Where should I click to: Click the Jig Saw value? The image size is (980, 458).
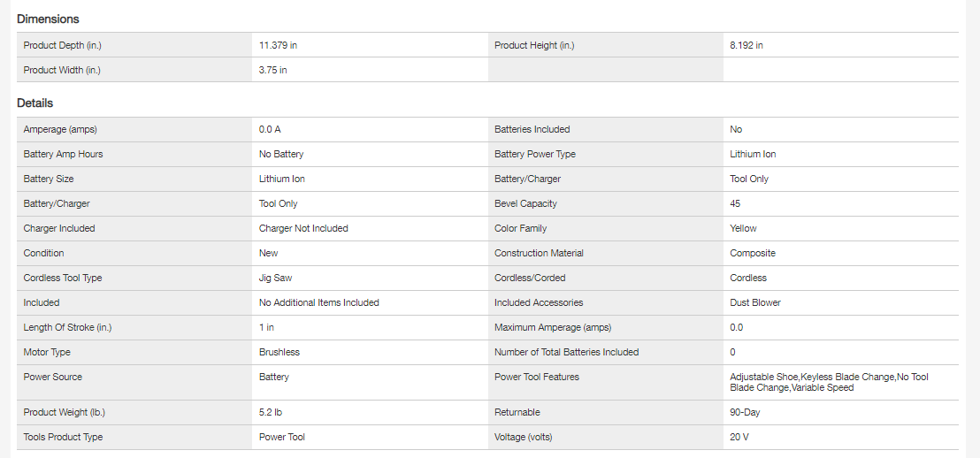pyautogui.click(x=275, y=278)
